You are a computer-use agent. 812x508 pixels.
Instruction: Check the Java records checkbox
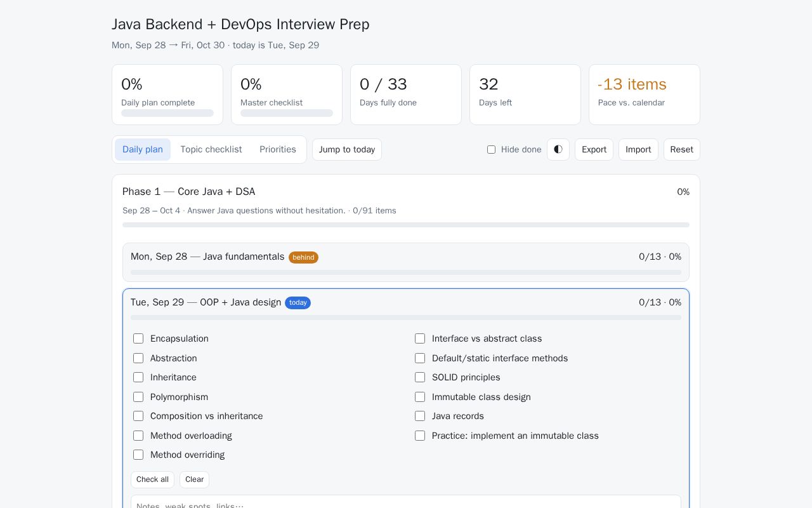coord(420,416)
